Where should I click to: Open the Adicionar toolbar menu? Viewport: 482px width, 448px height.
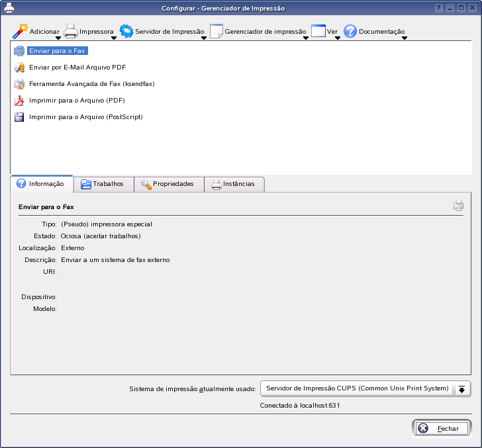pyautogui.click(x=44, y=31)
